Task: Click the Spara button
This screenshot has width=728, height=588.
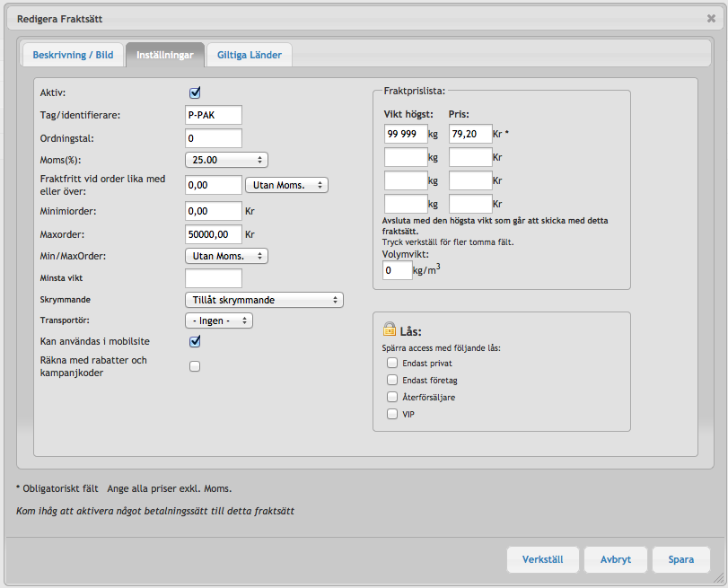Action: [x=681, y=559]
